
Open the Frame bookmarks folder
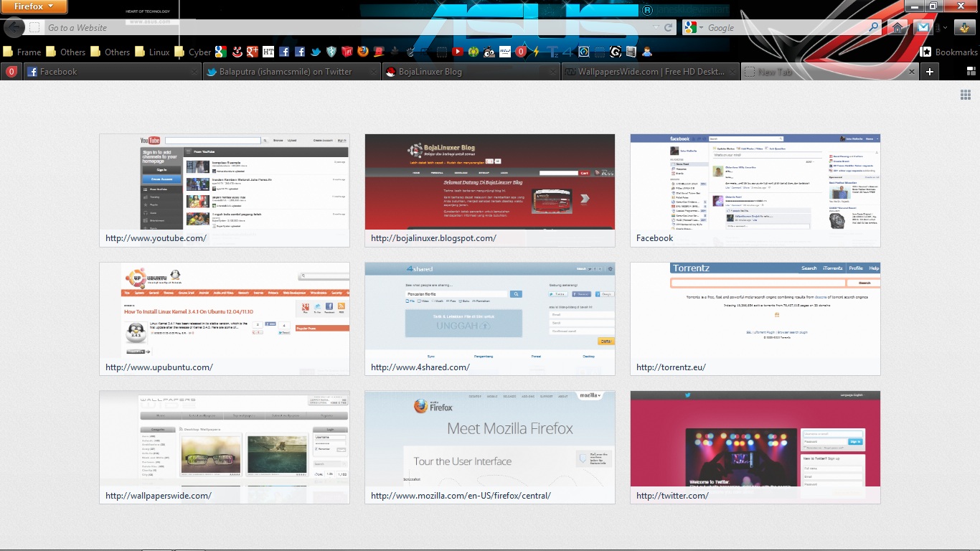point(22,52)
